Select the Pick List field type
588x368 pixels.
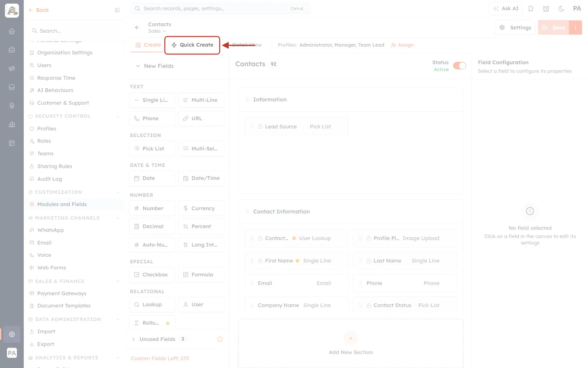(152, 148)
